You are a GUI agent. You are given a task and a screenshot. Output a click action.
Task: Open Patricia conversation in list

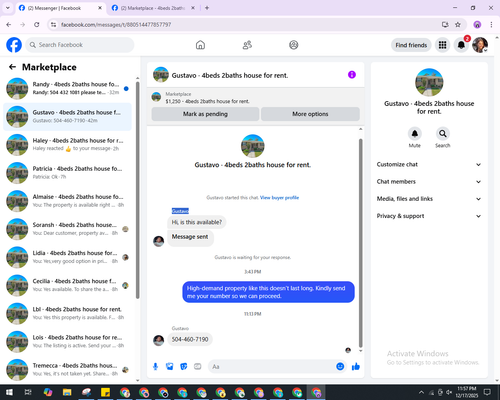click(x=67, y=173)
